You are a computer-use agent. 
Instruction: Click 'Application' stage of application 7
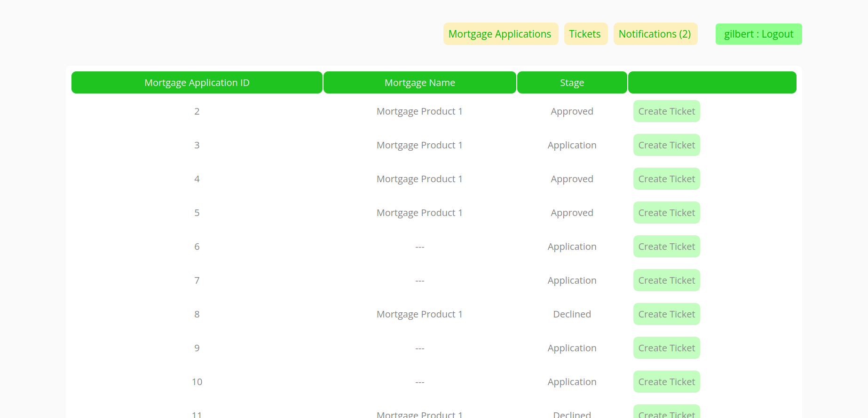pyautogui.click(x=572, y=281)
